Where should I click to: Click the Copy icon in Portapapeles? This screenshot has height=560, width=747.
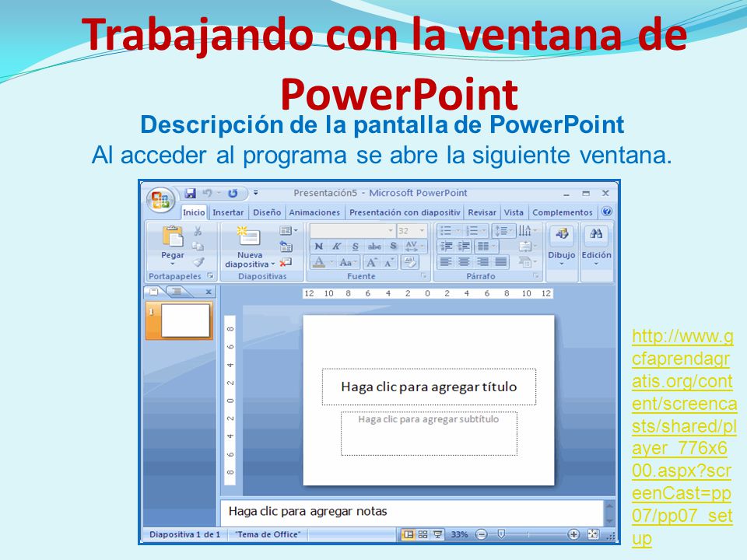pyautogui.click(x=198, y=247)
